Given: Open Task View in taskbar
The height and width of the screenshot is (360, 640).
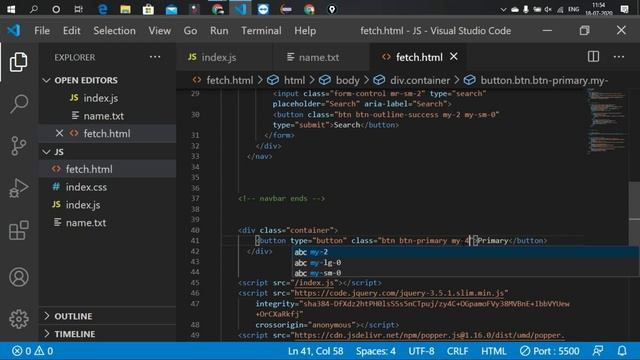Looking at the screenshot, I should click(78, 9).
